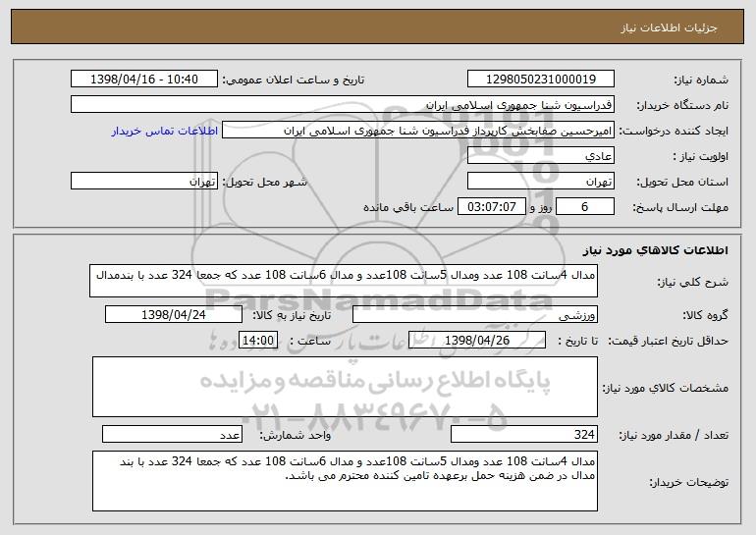Click the label حداقل تاریخ اعتبار قیمت
The width and height of the screenshot is (756, 535).
click(668, 342)
